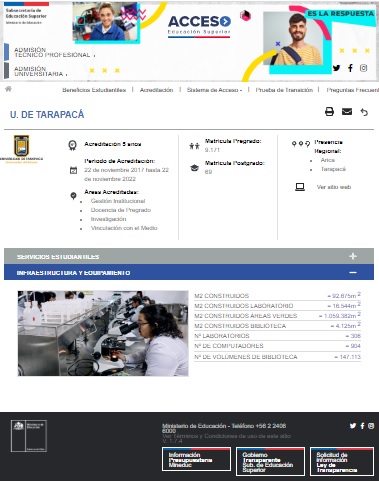Share by email envelope icon
The image size is (379, 482).
pos(347,111)
